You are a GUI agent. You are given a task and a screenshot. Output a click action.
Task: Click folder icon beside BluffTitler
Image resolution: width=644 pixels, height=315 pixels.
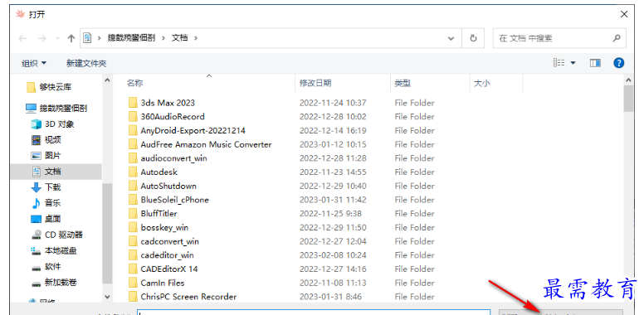pos(133,214)
